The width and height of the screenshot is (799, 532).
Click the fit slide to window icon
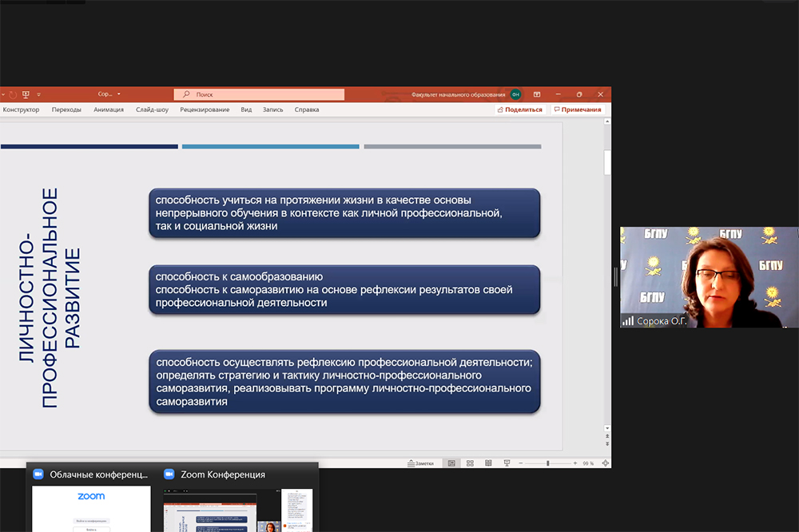coord(605,463)
